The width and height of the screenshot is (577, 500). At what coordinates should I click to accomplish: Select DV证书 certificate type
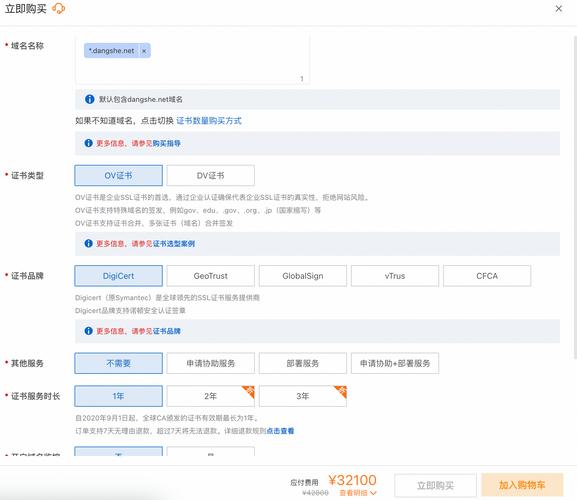click(x=210, y=175)
